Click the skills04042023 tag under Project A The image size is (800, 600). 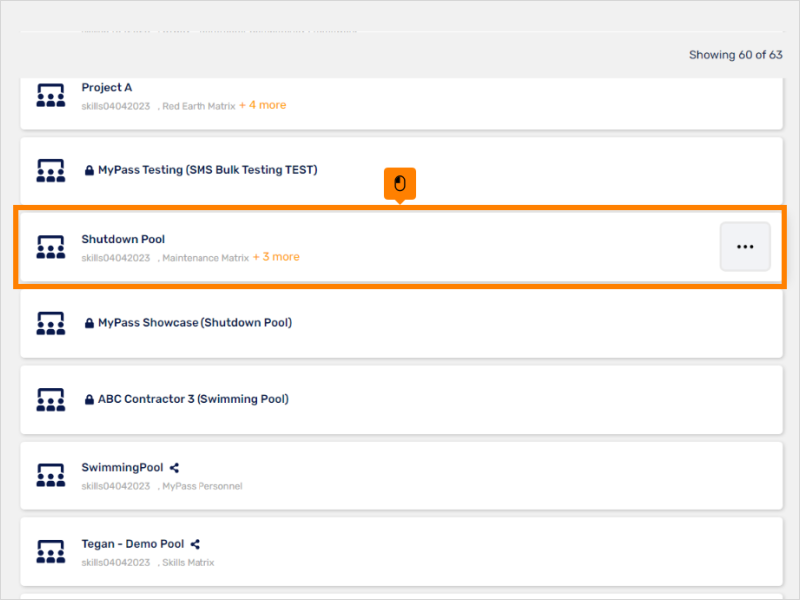tap(115, 105)
